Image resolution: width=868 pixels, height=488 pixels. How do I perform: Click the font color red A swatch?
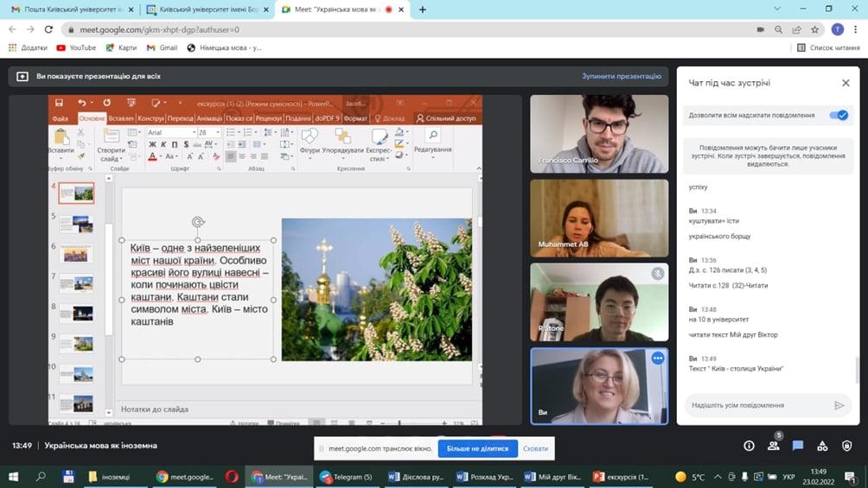pos(153,157)
